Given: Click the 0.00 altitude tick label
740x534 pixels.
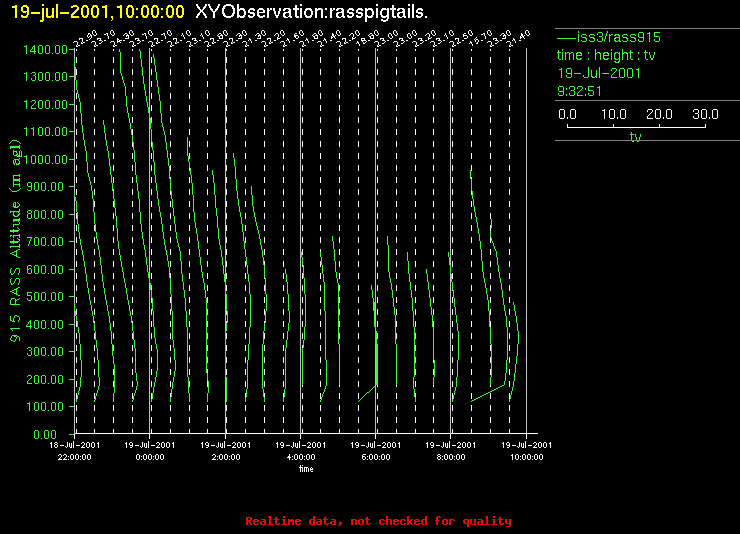Looking at the screenshot, I should [45, 434].
